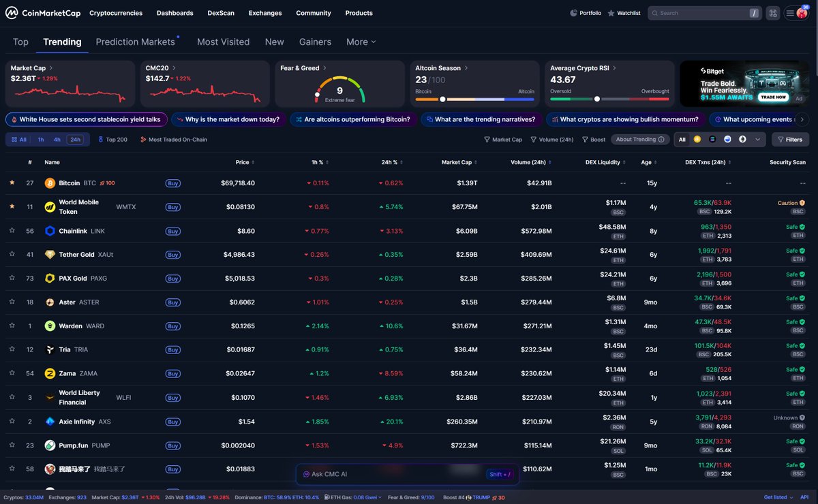Click the Tria coin icon
818x504 pixels.
(x=50, y=349)
